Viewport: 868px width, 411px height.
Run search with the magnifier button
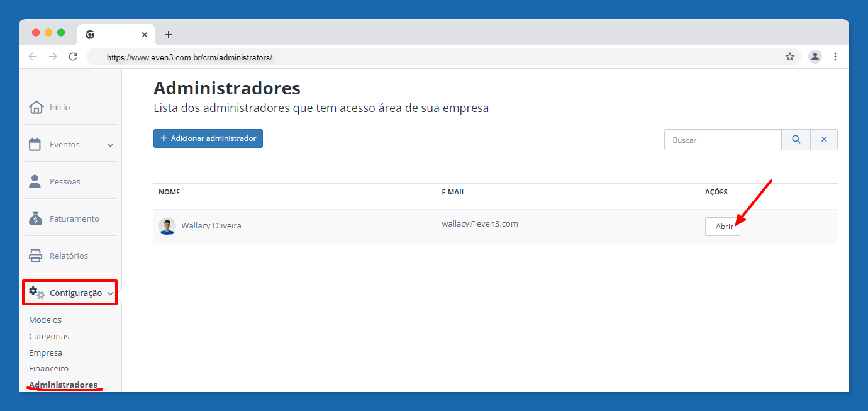click(796, 140)
